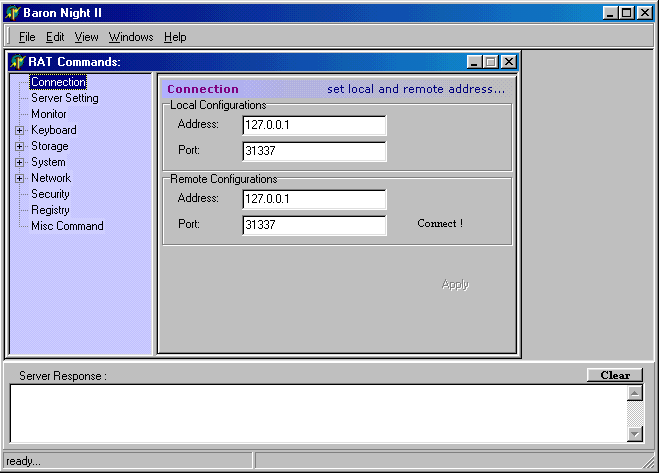659x473 pixels.
Task: Select the Monitor tree item
Action: (x=49, y=114)
